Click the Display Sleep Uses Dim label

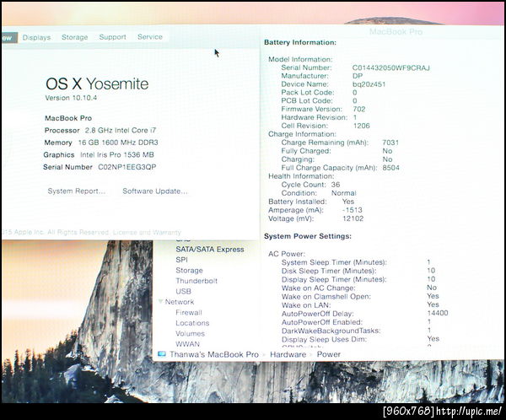click(324, 339)
